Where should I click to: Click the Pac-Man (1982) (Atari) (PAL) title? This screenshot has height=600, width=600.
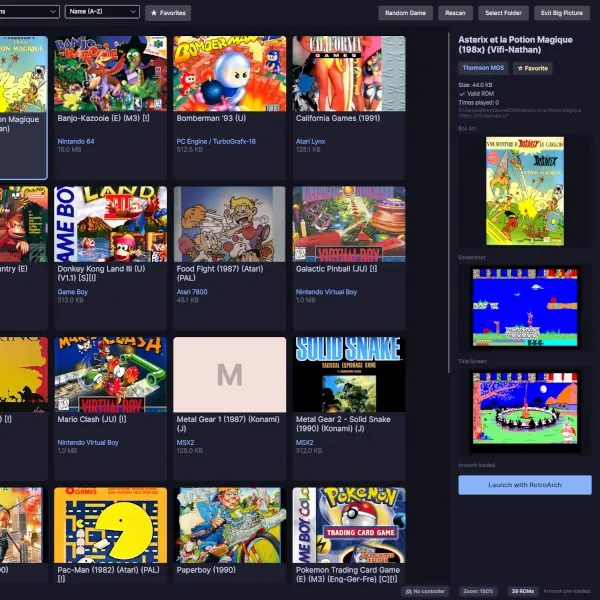(x=108, y=574)
